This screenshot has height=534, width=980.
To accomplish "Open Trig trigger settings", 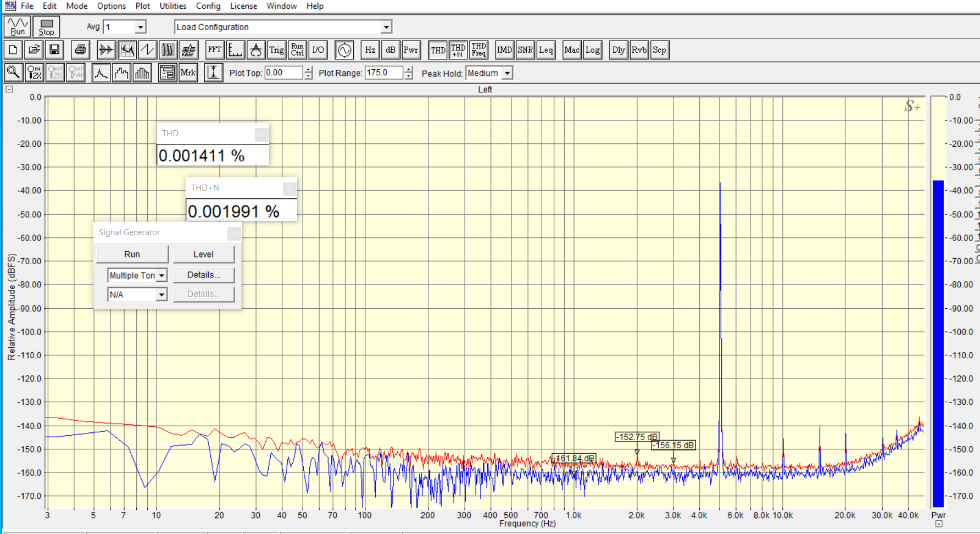I will click(x=277, y=50).
